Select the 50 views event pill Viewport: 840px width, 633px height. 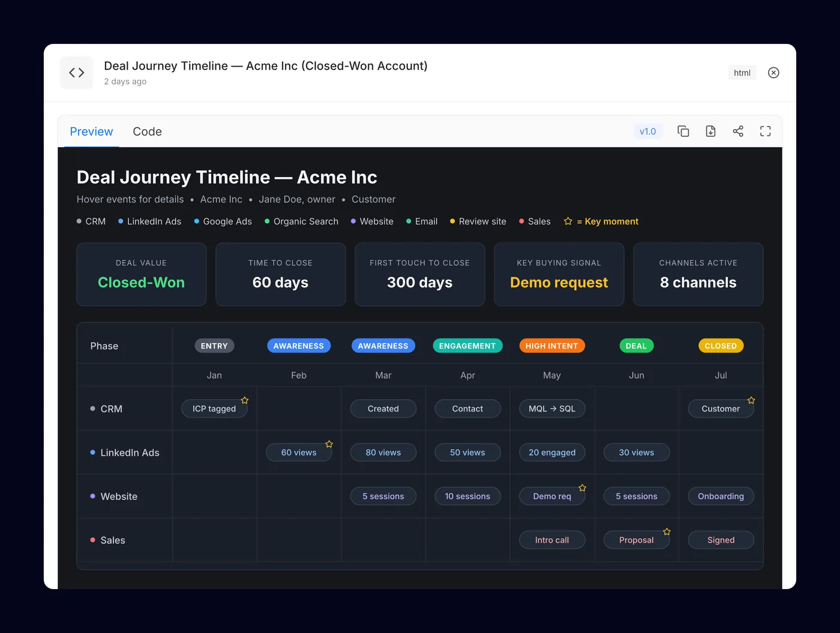pyautogui.click(x=467, y=452)
